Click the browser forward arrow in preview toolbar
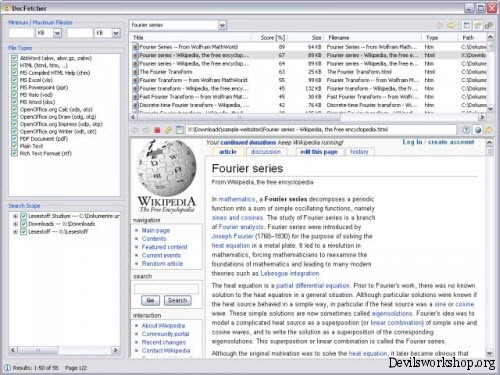 [146, 130]
